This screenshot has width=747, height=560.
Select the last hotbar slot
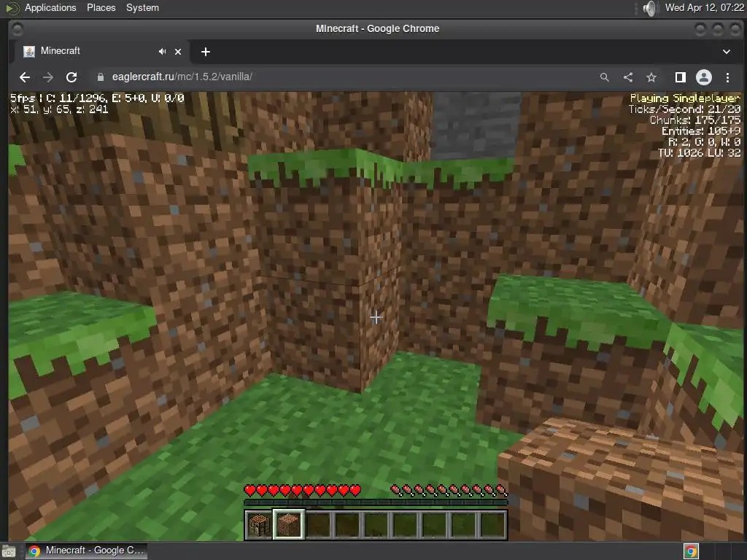tap(492, 524)
